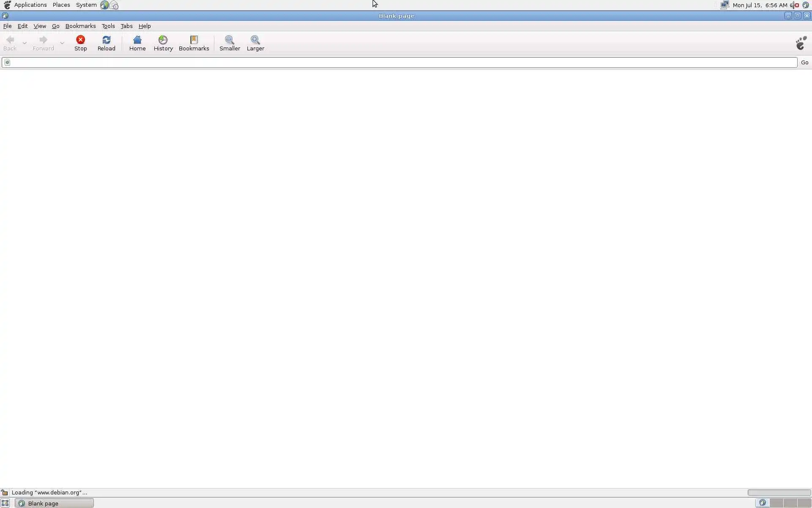Open the Bookmarks toolbar icon
The image size is (812, 508).
pyautogui.click(x=194, y=43)
